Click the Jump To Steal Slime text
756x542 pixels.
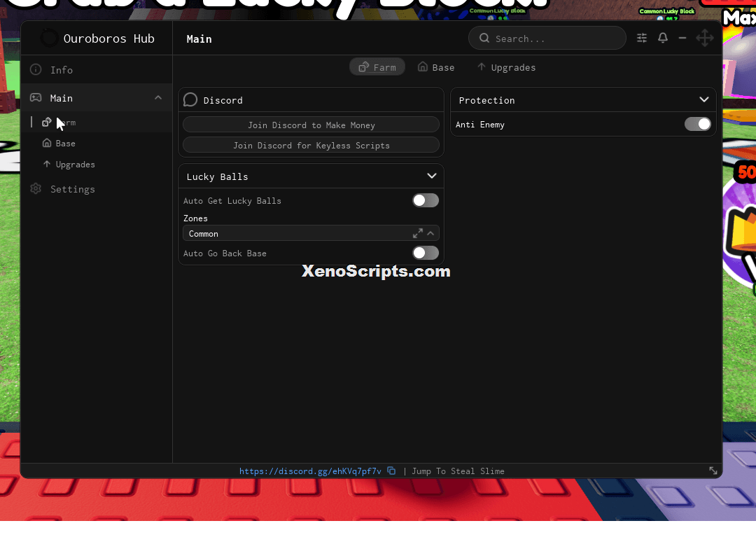pos(458,471)
